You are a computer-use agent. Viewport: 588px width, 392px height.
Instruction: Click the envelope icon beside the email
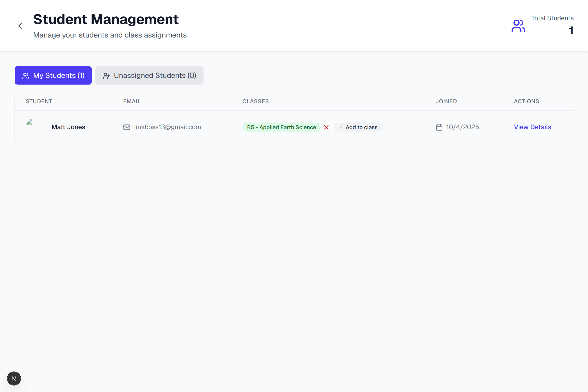[127, 127]
